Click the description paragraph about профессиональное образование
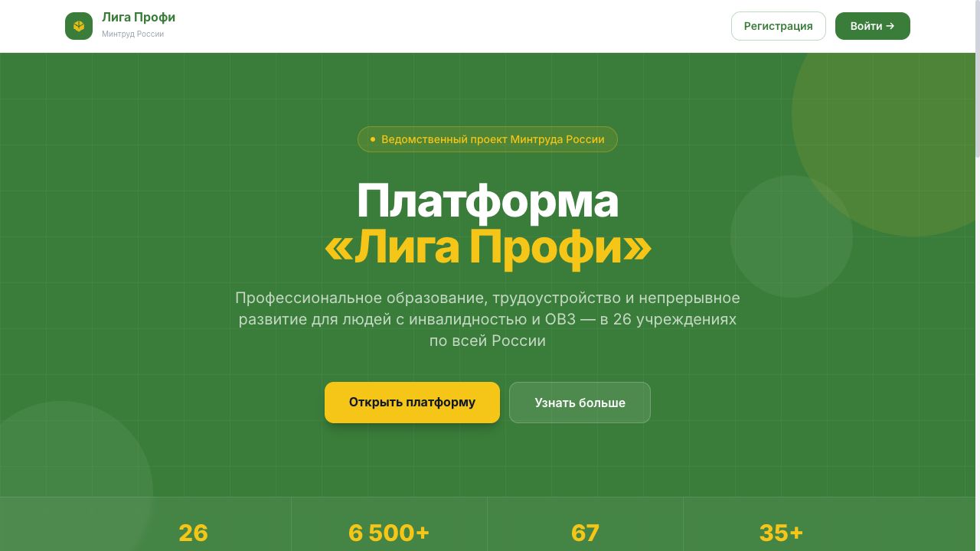The width and height of the screenshot is (980, 551). [x=488, y=319]
